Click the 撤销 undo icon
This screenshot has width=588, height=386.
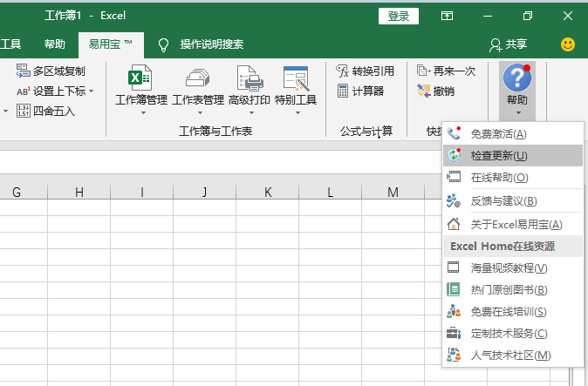[425, 91]
